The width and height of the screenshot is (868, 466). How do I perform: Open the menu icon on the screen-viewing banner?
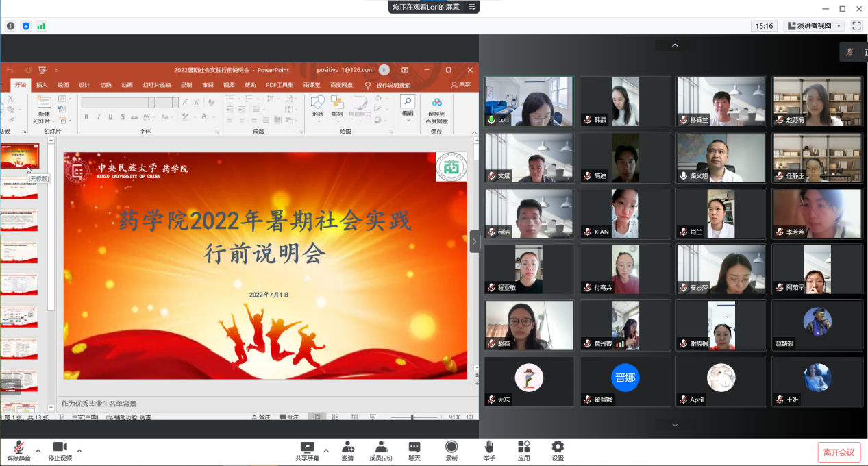click(471, 7)
